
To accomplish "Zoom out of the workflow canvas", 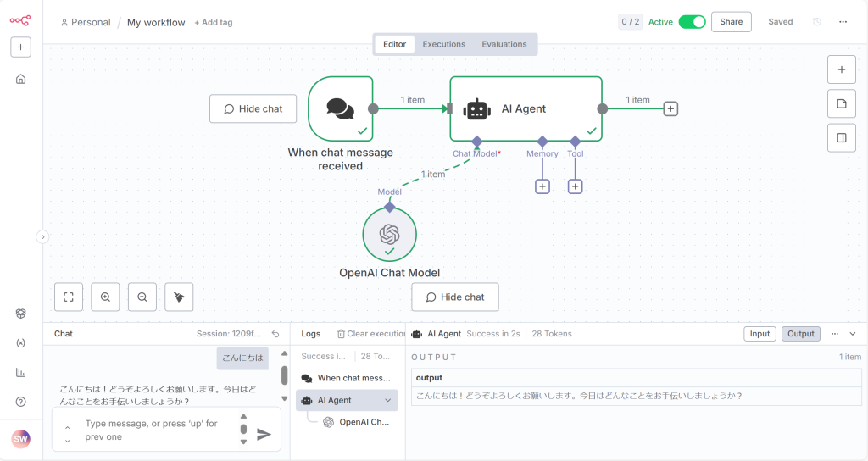I will pos(142,297).
